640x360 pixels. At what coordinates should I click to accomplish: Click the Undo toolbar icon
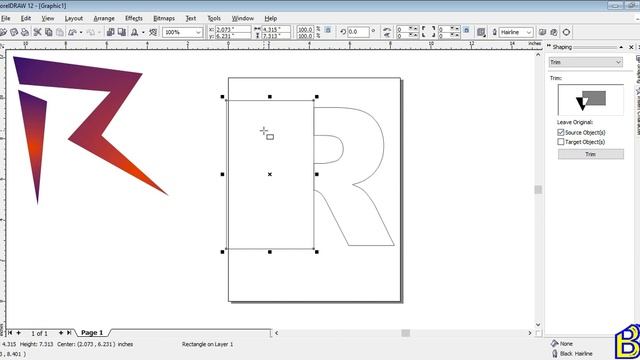coord(72,32)
